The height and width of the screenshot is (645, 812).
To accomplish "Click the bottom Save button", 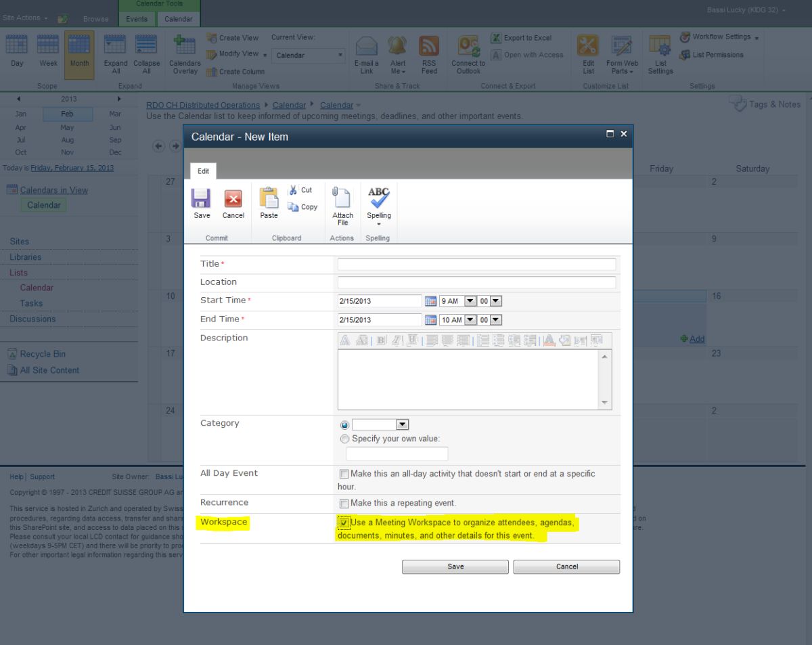I will pyautogui.click(x=455, y=566).
